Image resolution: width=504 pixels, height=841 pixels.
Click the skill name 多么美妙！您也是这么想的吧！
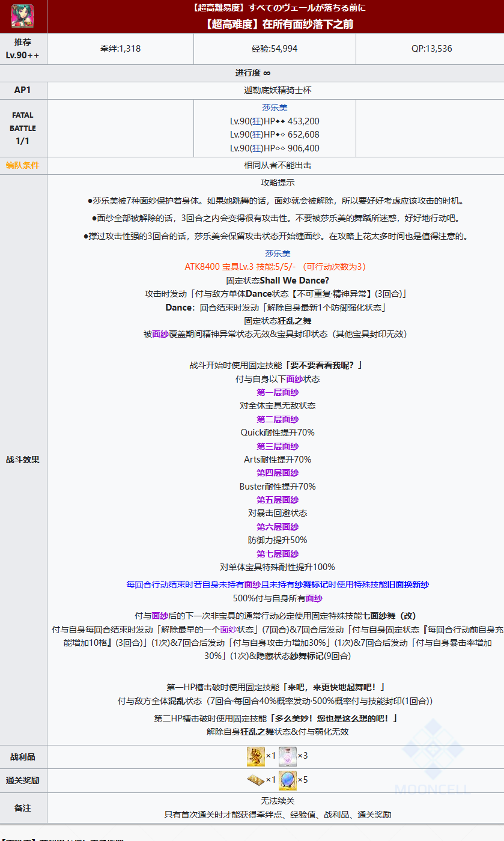(x=333, y=718)
